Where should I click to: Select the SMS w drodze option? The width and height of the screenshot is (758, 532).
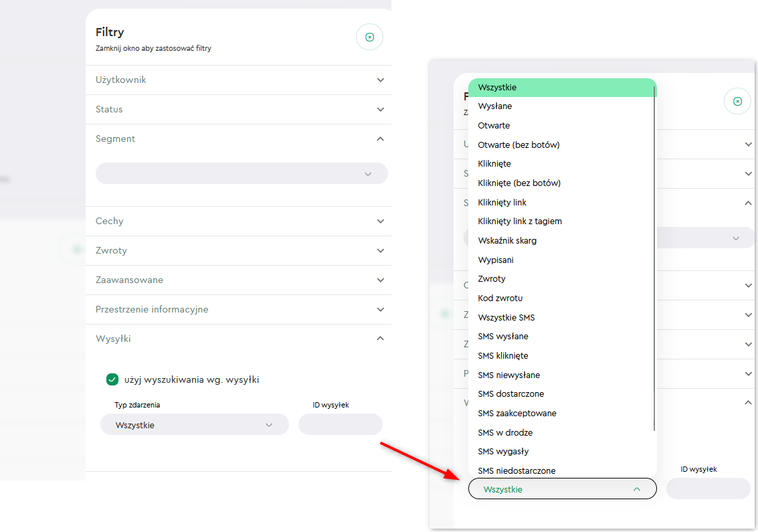point(561,432)
